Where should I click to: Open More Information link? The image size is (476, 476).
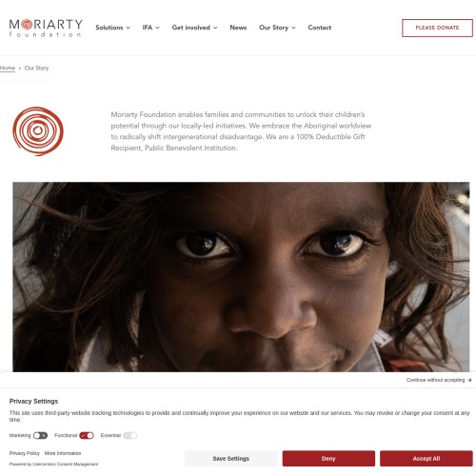pos(63,453)
